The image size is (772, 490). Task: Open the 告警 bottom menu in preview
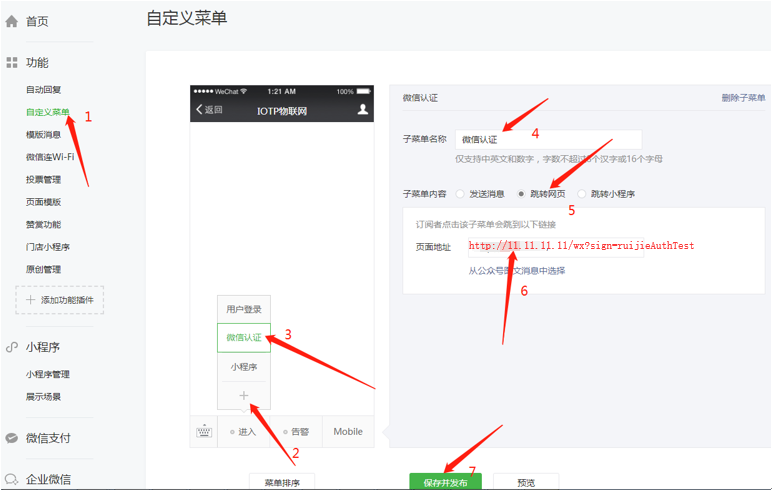click(x=296, y=432)
